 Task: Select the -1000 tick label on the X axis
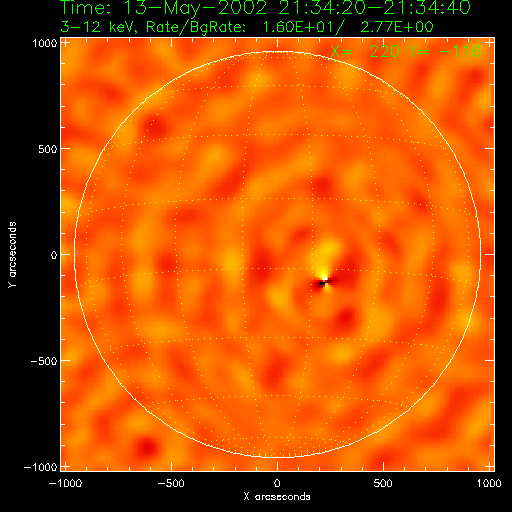[x=65, y=483]
